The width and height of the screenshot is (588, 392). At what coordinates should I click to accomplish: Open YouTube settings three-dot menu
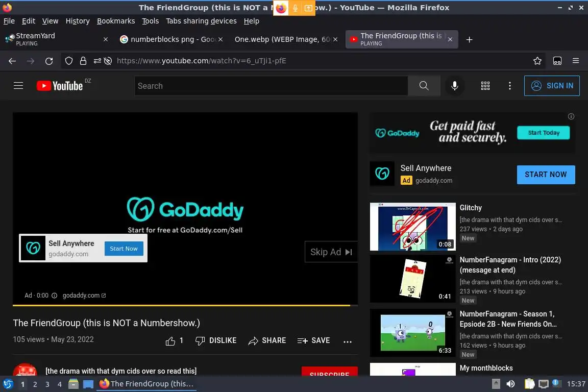coord(509,86)
